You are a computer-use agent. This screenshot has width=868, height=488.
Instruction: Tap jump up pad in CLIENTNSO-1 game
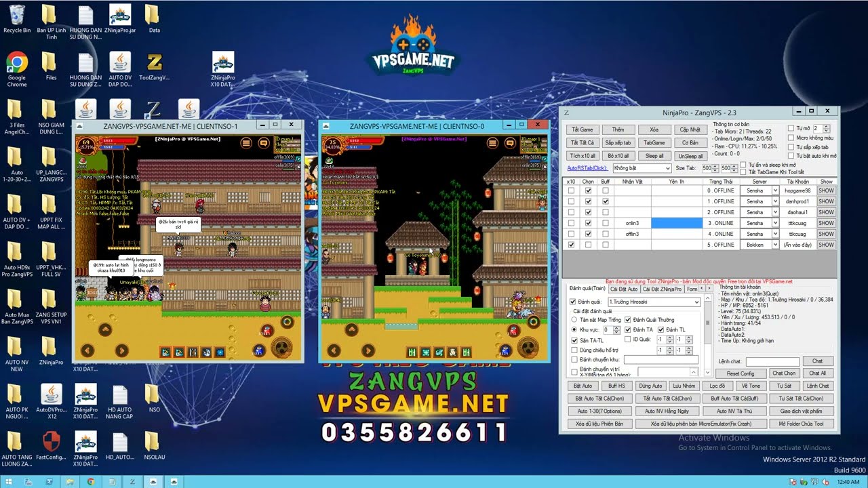coord(105,329)
